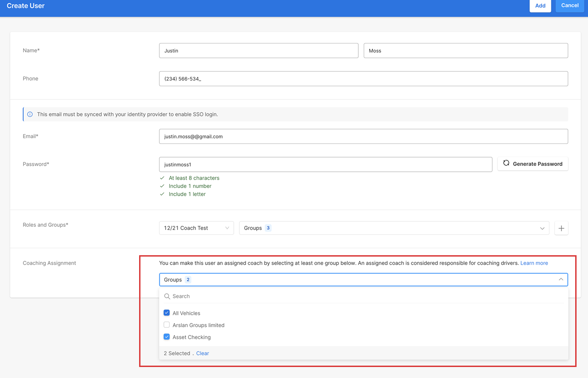Click the Cancel button

570,6
